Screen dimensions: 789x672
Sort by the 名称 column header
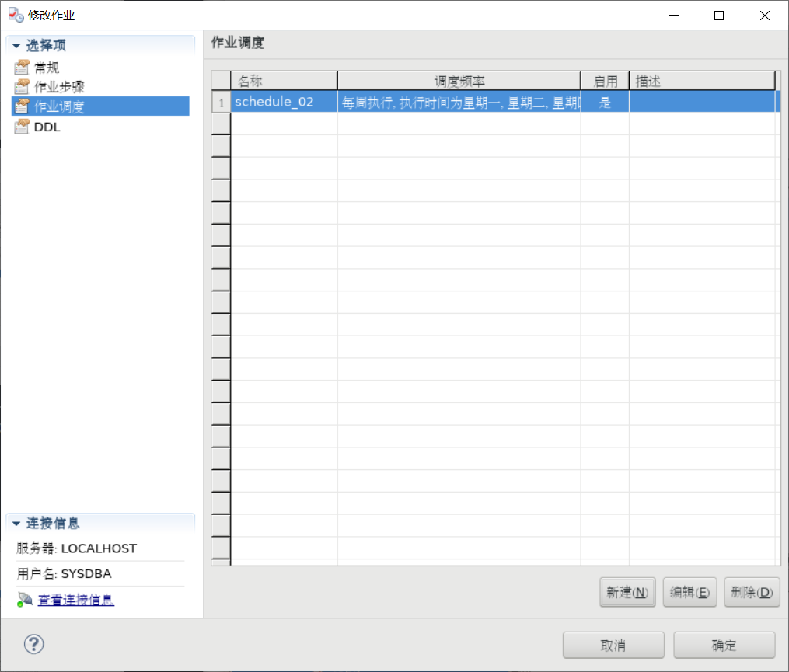pyautogui.click(x=285, y=81)
